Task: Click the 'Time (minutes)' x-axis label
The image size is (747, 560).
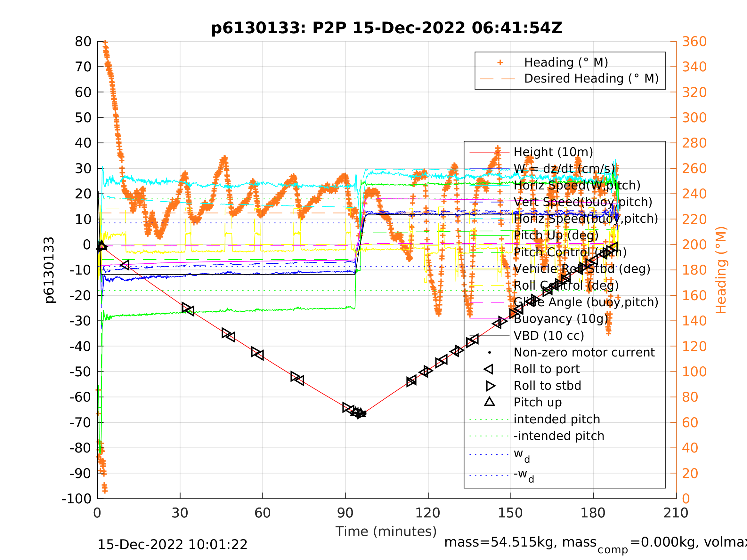Action: click(386, 531)
